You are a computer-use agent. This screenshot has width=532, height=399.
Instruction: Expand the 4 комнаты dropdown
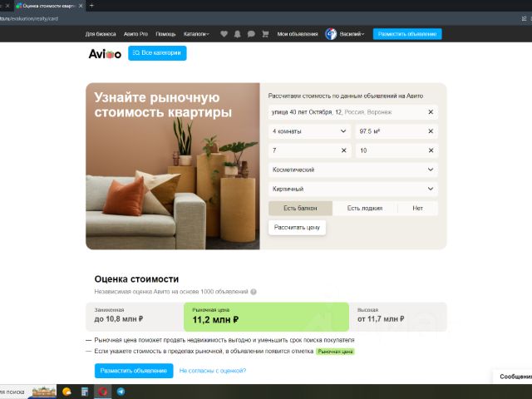coord(309,131)
